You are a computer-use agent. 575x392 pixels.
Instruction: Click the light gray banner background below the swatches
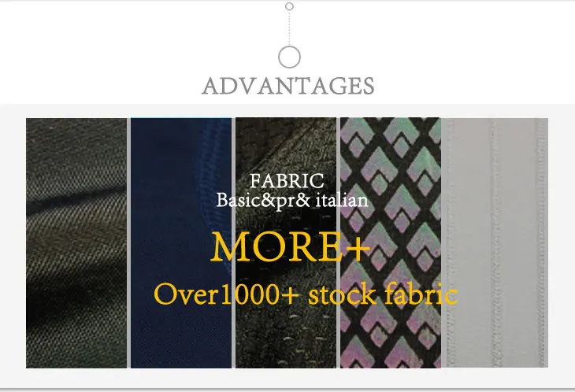(x=287, y=377)
